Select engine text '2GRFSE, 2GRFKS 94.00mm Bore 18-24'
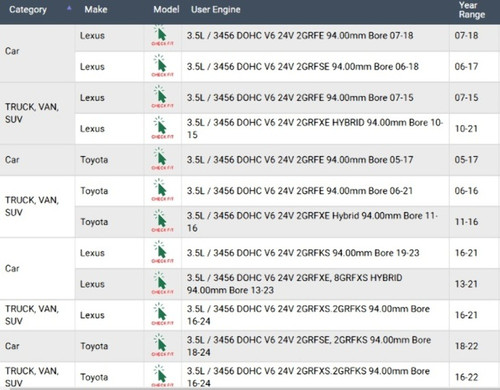This screenshot has height=390, width=500. point(309,346)
